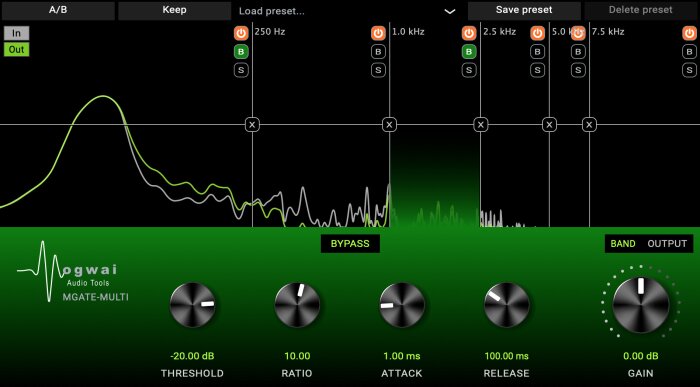The width and height of the screenshot is (700, 387).
Task: Click the green B button left of 250 Hz
Action: tap(241, 52)
